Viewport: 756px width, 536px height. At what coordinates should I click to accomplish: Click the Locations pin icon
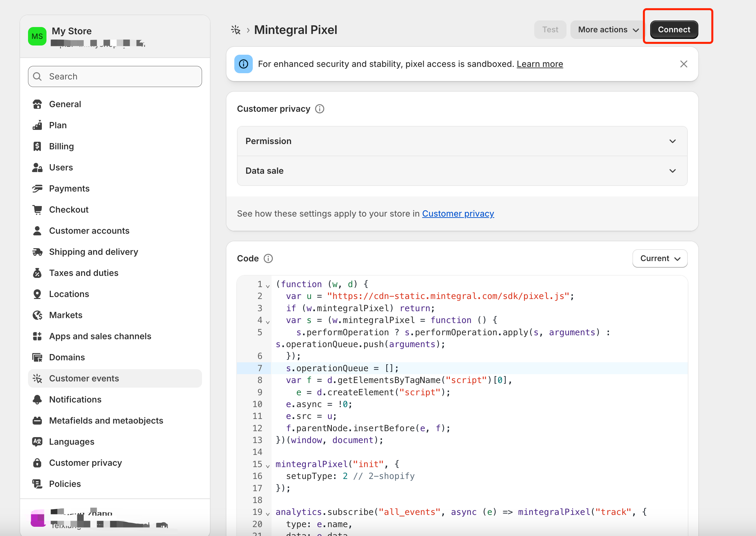(x=37, y=294)
